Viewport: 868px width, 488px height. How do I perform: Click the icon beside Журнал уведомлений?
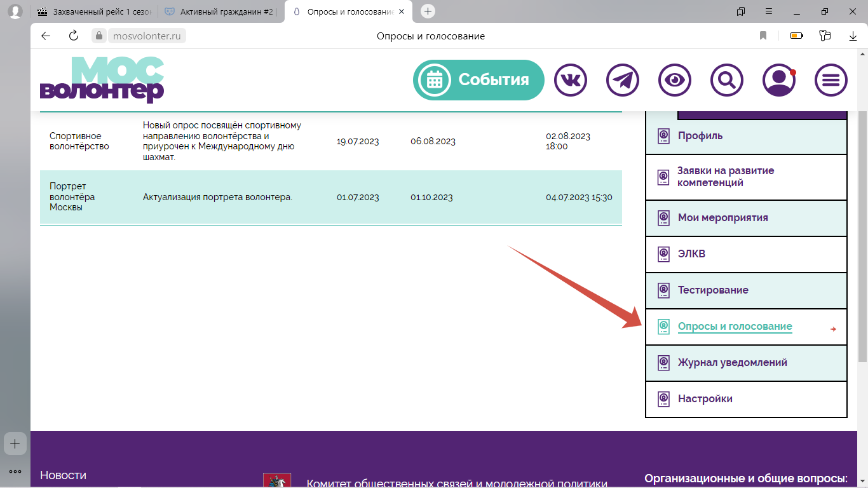pyautogui.click(x=663, y=363)
